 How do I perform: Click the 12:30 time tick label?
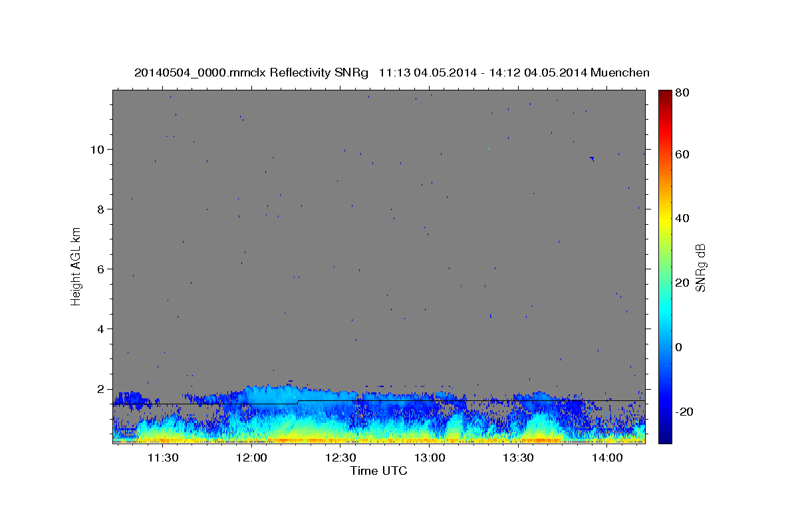[x=340, y=458]
